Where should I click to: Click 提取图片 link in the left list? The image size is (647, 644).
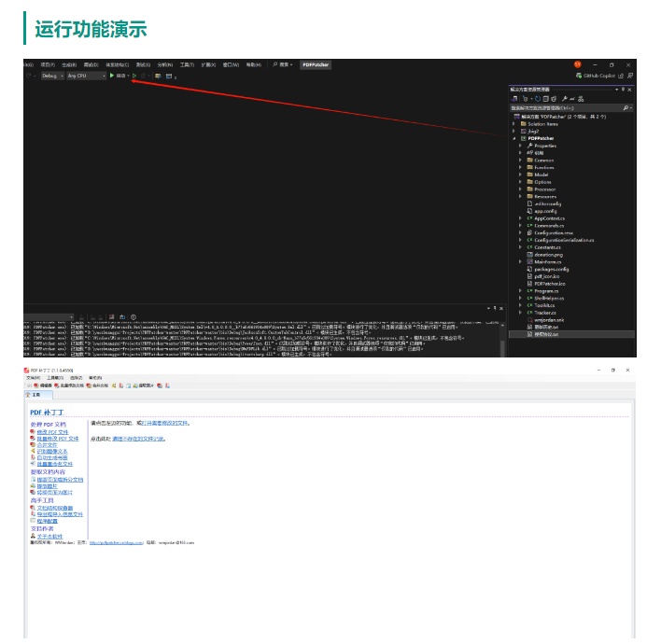pos(47,486)
